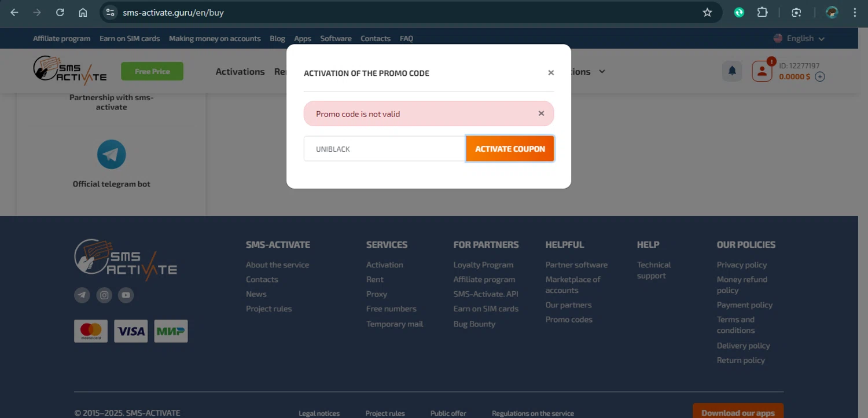The image size is (868, 418).
Task: Open Activation under Services
Action: (384, 265)
